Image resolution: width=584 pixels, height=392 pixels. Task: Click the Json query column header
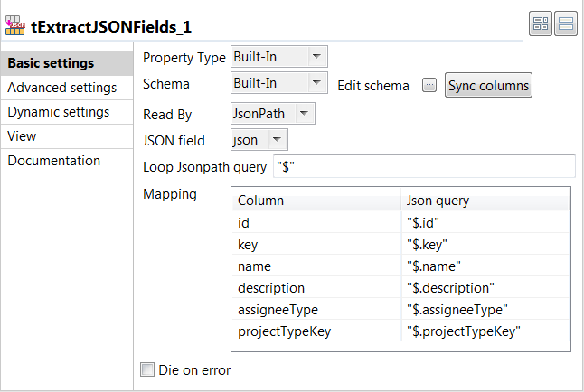[484, 200]
